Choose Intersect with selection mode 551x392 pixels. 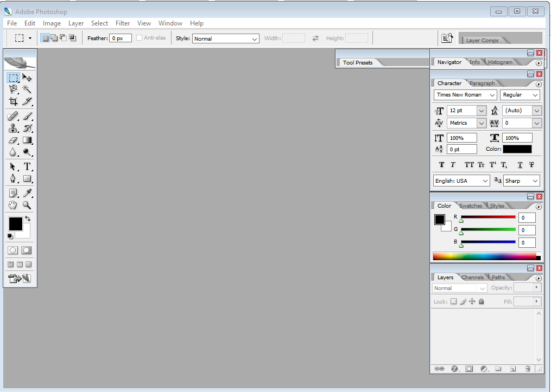[72, 38]
